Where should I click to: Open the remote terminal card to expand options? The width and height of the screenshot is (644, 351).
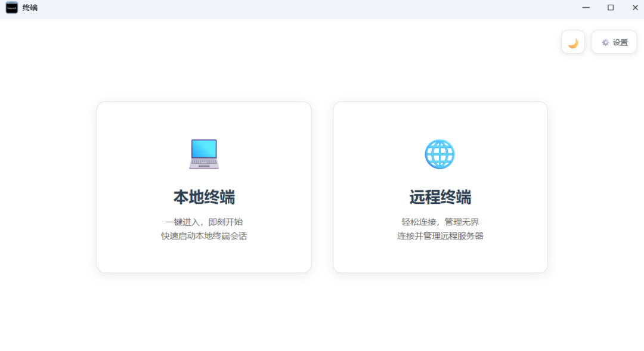click(x=440, y=187)
